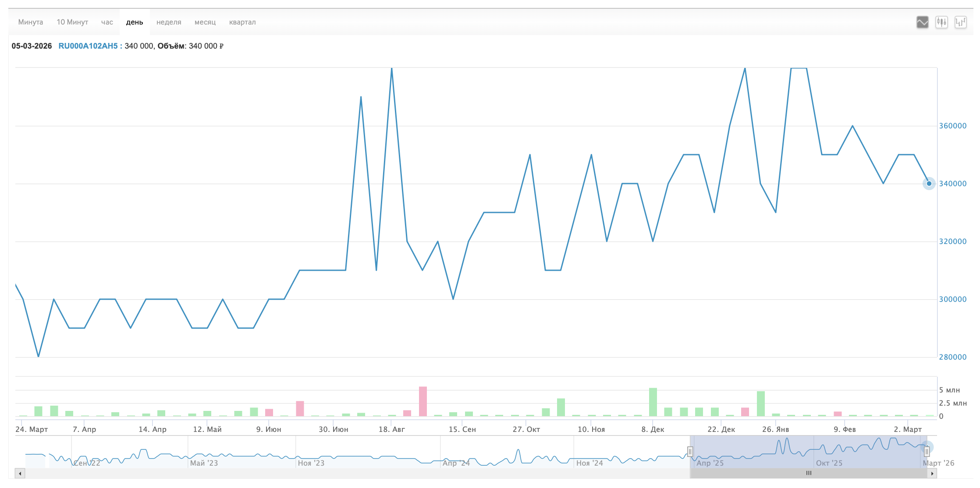Choose the день interval tab

tap(135, 22)
